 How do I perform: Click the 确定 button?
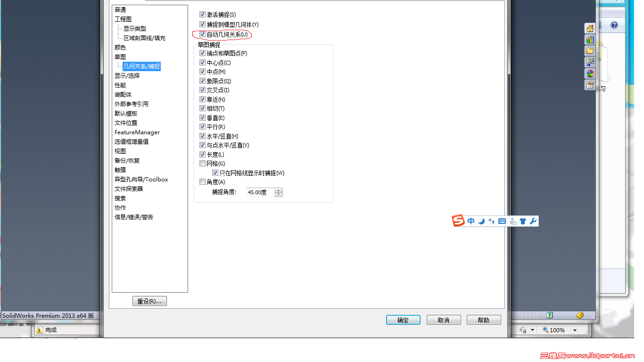(x=403, y=320)
